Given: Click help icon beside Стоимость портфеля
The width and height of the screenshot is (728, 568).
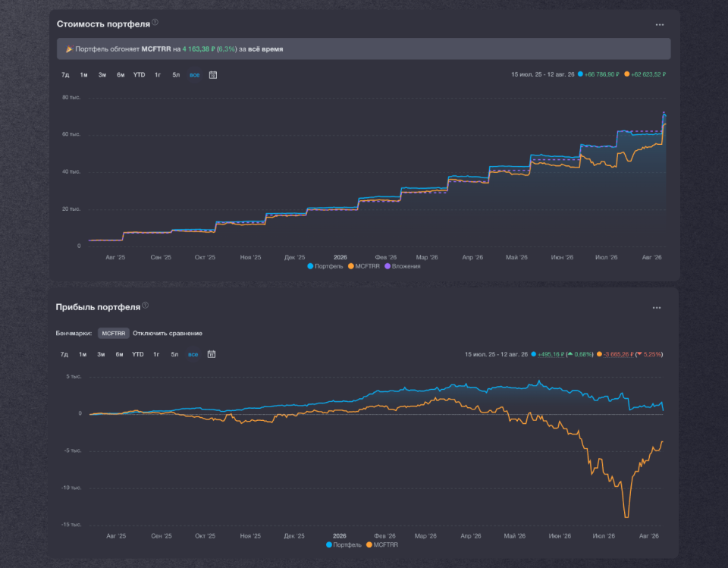Looking at the screenshot, I should pos(155,22).
